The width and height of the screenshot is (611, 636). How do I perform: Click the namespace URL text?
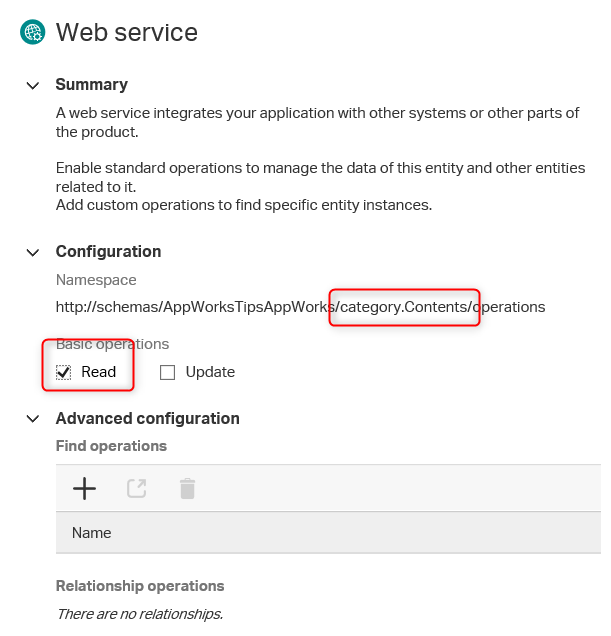[300, 307]
